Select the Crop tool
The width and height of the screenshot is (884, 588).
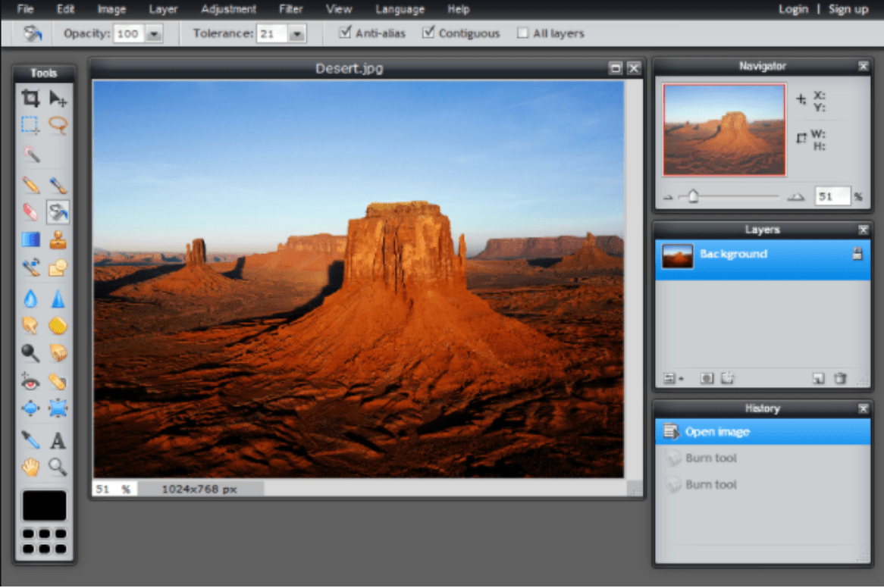tap(30, 99)
